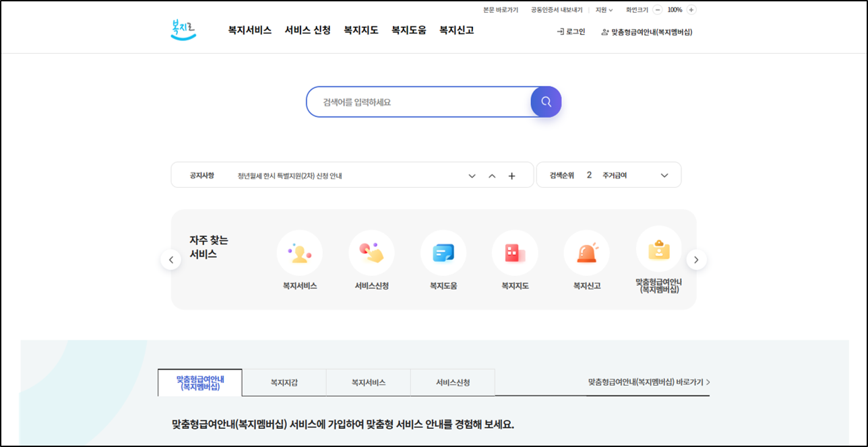Screen dimensions: 868x447
Task: Decrease screen size with minus button
Action: (x=658, y=10)
